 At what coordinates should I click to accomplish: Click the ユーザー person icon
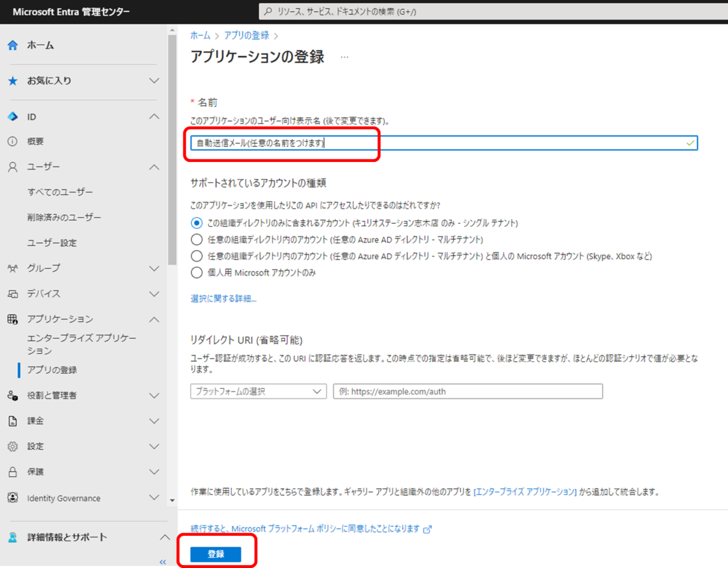13,167
